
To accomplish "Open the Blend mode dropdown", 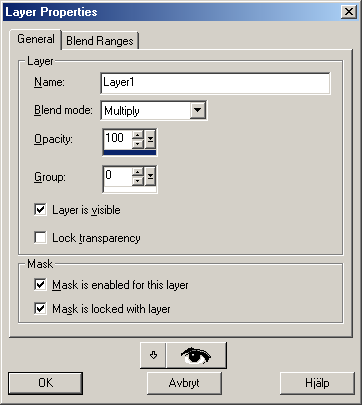I will point(198,110).
